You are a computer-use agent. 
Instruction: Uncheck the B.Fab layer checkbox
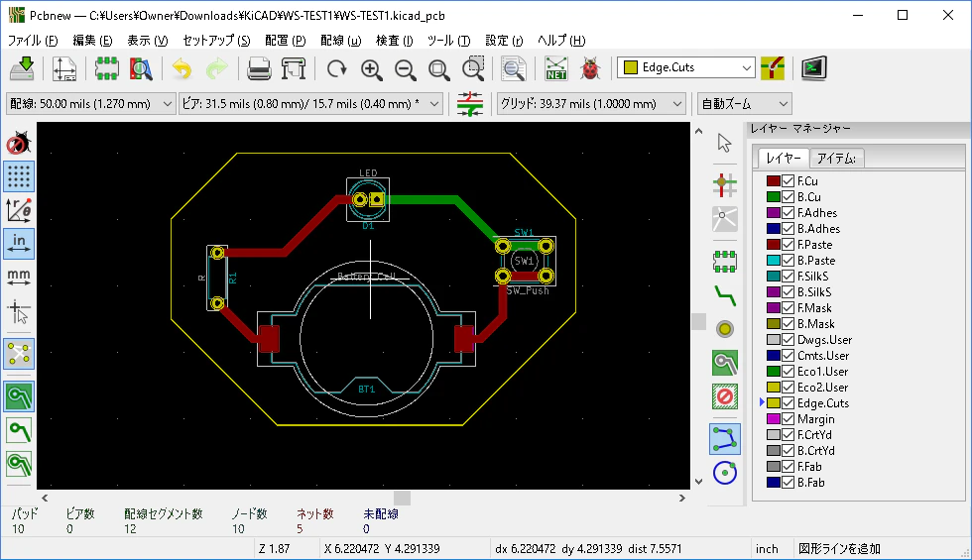click(x=788, y=482)
